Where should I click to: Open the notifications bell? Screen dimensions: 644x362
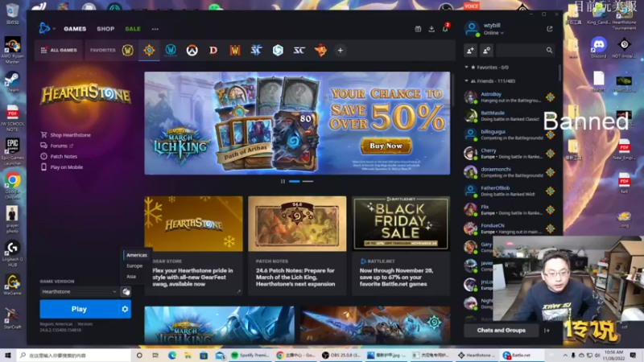tap(445, 29)
